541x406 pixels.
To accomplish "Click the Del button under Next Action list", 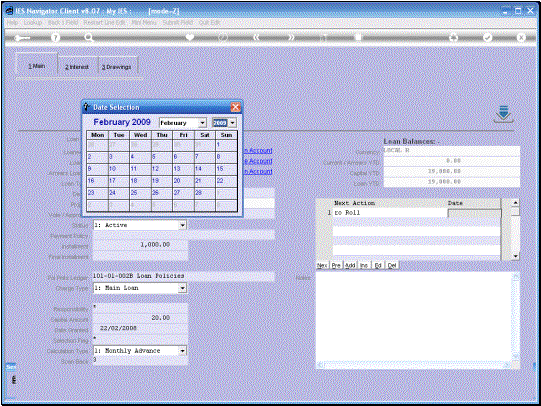I will 392,265.
